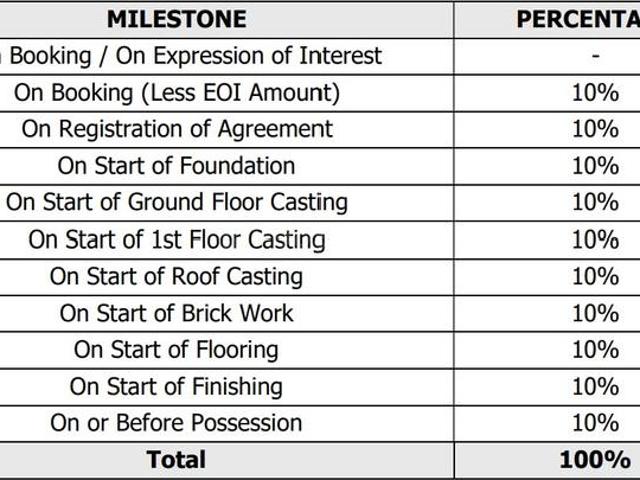Select the 10% value for Possession row
The width and height of the screenshot is (640, 480).
coord(595,422)
